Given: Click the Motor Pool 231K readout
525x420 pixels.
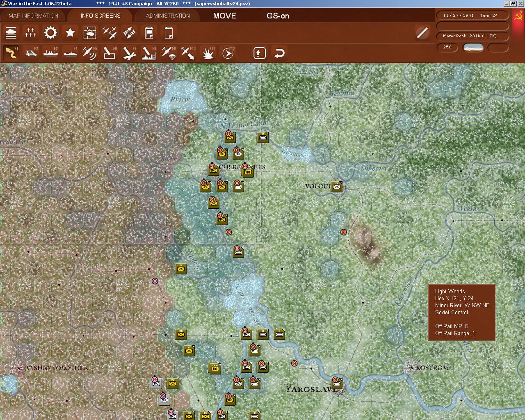Looking at the screenshot, I should click(x=472, y=36).
